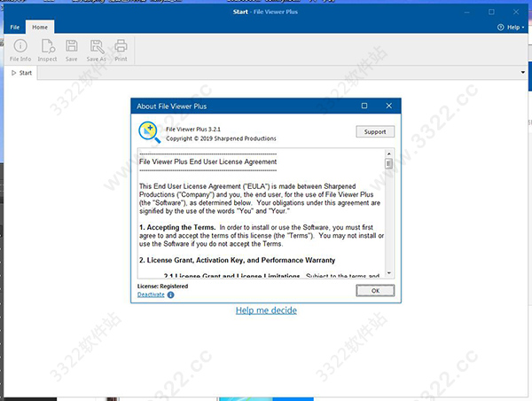This screenshot has width=532, height=401.
Task: Minimize the main File Viewer Plus window
Action: [x=467, y=12]
